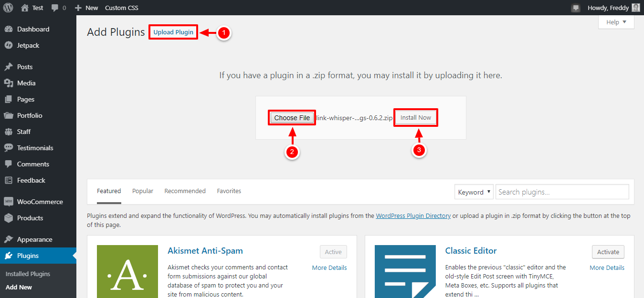Open Comments in the sidebar
This screenshot has width=644, height=298.
tap(38, 164)
